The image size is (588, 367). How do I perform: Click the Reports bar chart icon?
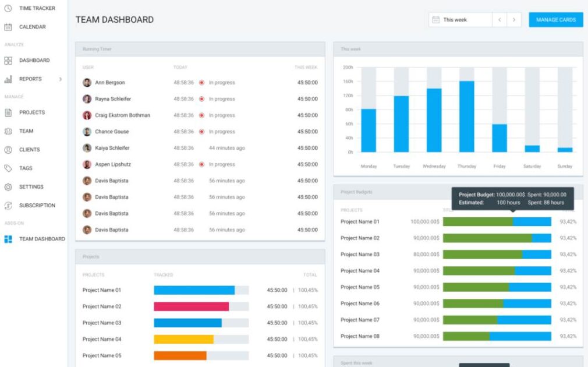pyautogui.click(x=8, y=79)
